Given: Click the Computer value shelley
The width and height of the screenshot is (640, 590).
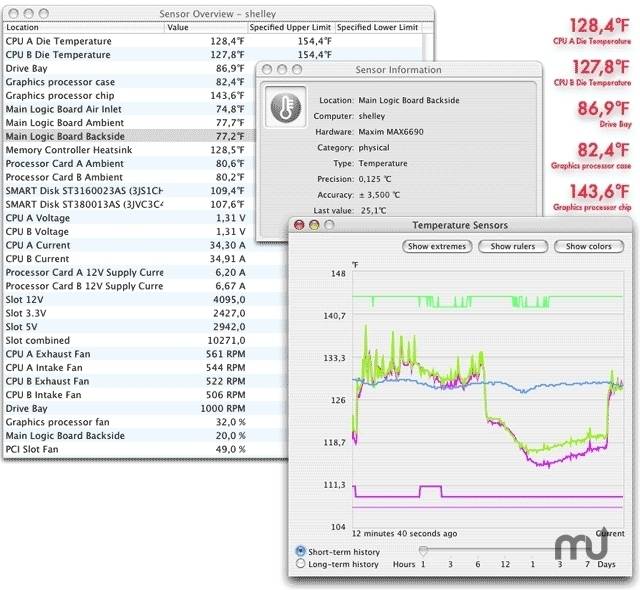Looking at the screenshot, I should (372, 116).
